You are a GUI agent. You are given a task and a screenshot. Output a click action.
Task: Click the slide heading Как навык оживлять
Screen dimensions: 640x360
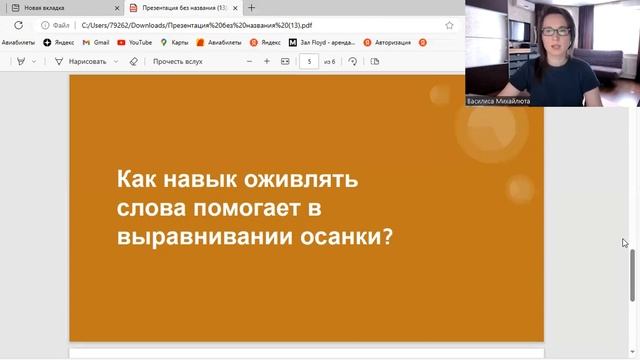[x=238, y=179]
